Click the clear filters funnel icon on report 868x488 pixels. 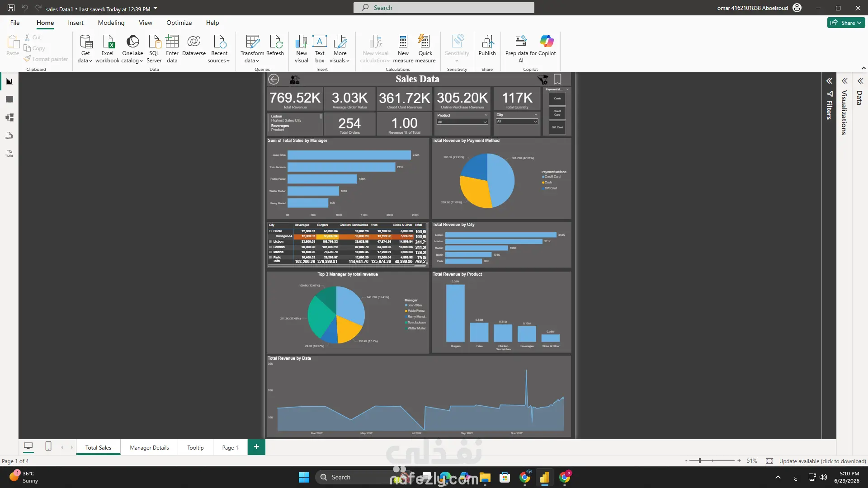[x=542, y=80]
